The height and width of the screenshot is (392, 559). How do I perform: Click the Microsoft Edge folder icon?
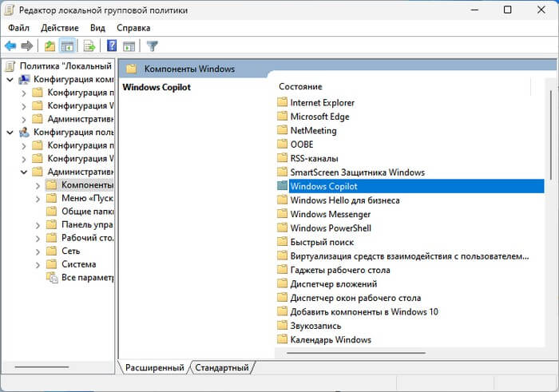283,117
